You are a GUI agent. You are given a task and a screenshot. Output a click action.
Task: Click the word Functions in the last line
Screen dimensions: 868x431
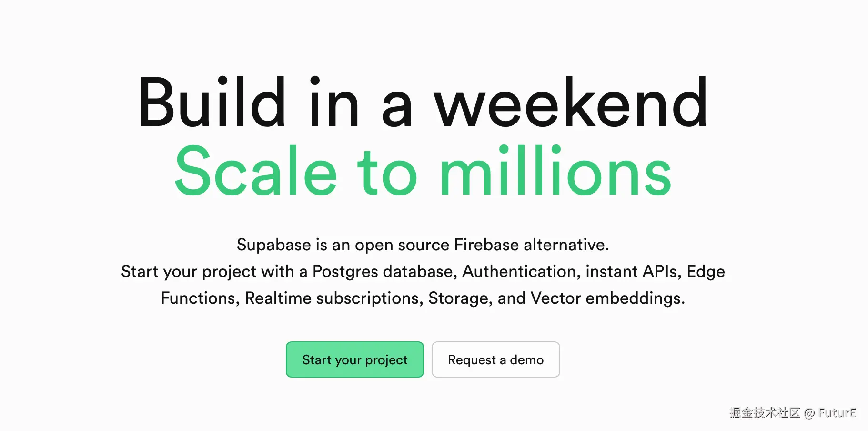(200, 298)
